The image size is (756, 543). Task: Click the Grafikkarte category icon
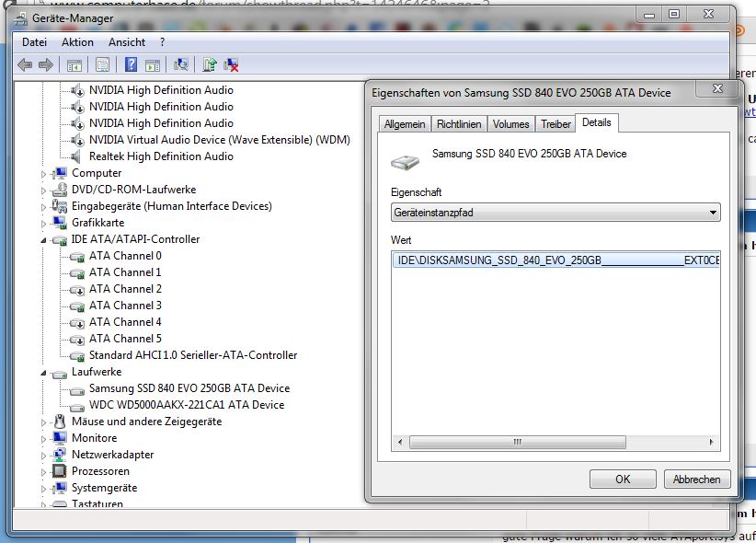click(x=59, y=223)
